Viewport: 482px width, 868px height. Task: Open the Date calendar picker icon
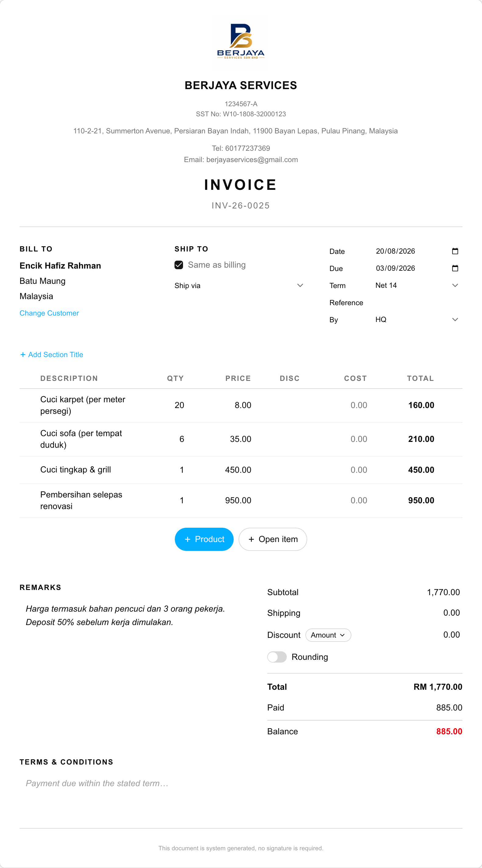(455, 251)
